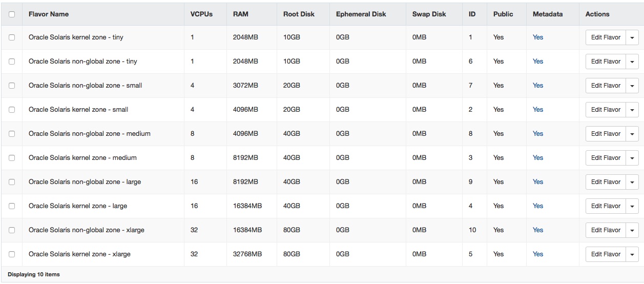This screenshot has width=644, height=284.
Task: Sort by the VCPUs column header
Action: coord(201,14)
